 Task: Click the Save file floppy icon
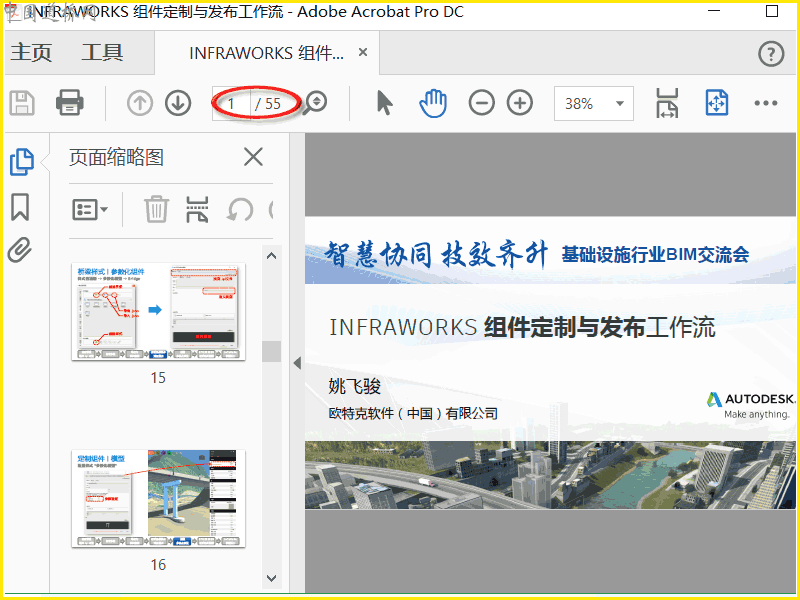22,103
